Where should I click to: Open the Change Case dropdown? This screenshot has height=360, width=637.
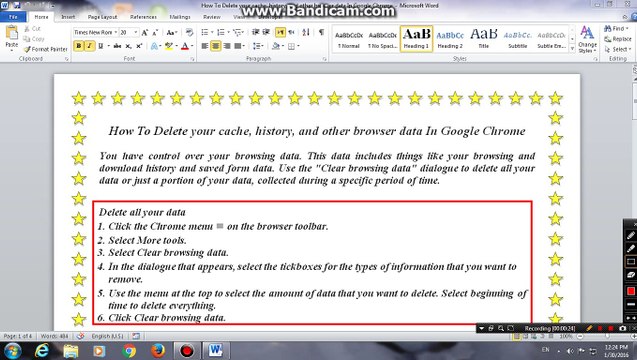[x=171, y=33]
